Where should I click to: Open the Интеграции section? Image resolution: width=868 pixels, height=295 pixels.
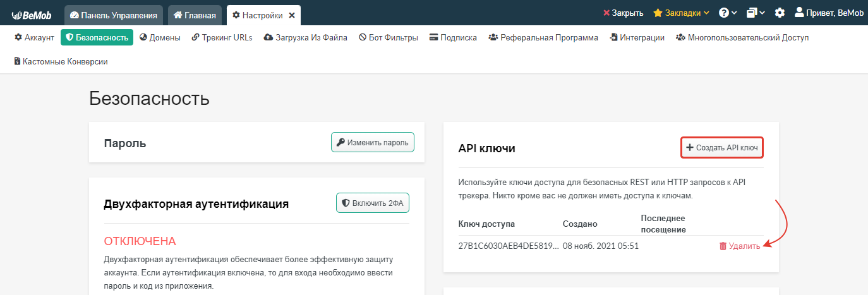click(x=637, y=37)
